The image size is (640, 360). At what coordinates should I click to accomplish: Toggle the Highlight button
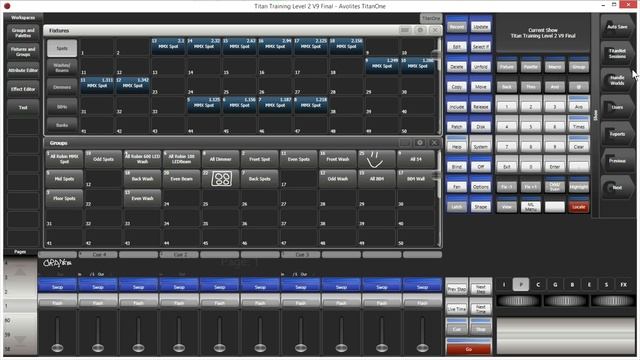pos(578,186)
